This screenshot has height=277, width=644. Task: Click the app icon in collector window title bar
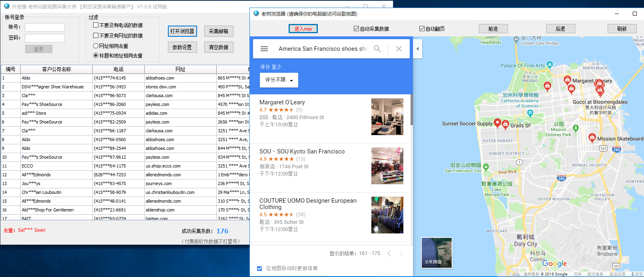[6, 6]
